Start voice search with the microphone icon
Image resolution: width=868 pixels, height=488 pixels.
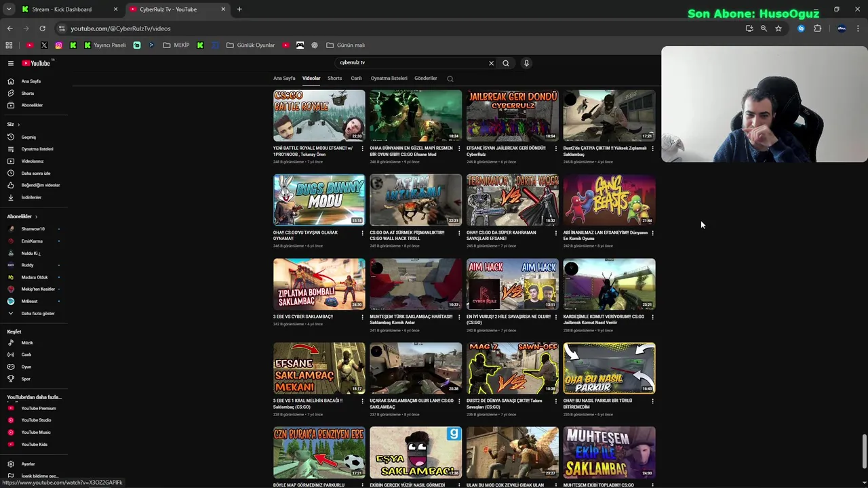[526, 63]
